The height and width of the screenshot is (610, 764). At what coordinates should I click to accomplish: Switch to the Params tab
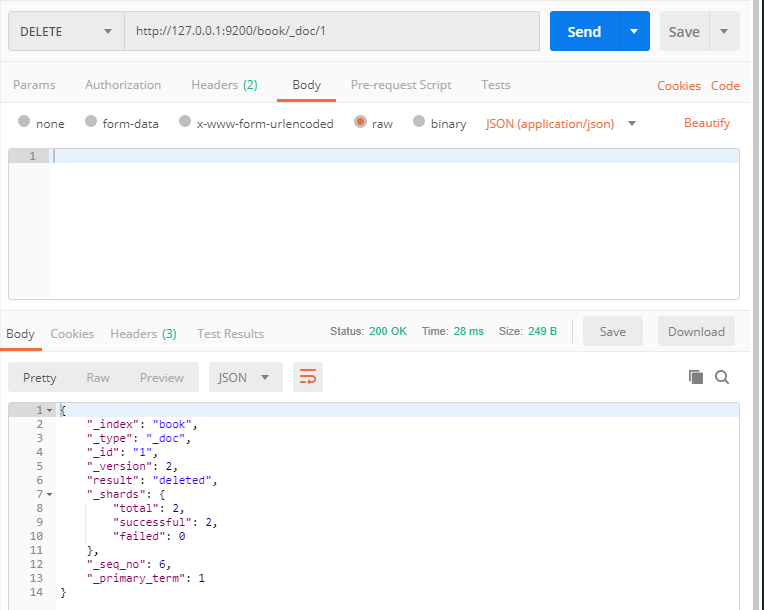point(34,85)
